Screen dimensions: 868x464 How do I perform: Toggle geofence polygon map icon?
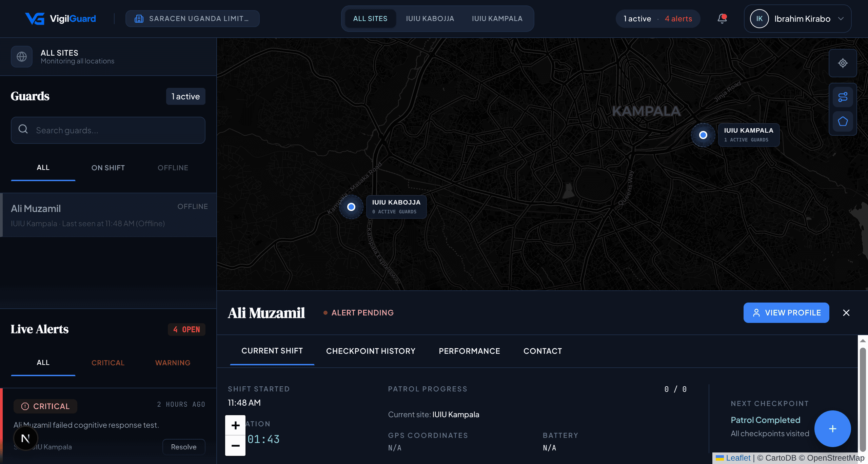pyautogui.click(x=843, y=121)
